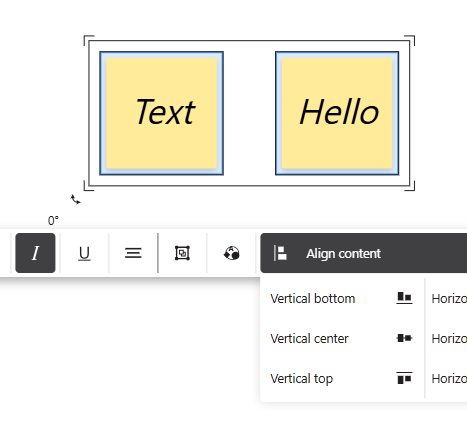
Task: Open text alignment options
Action: click(x=133, y=253)
